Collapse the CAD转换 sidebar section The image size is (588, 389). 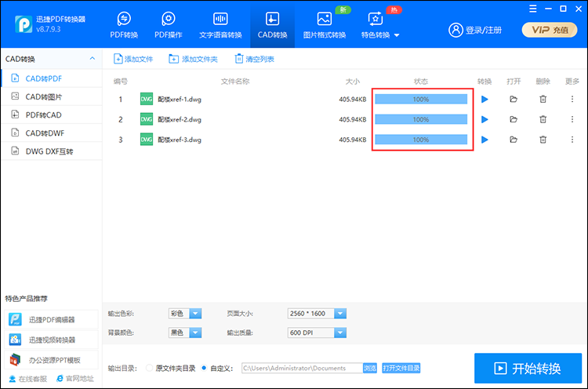tap(93, 59)
